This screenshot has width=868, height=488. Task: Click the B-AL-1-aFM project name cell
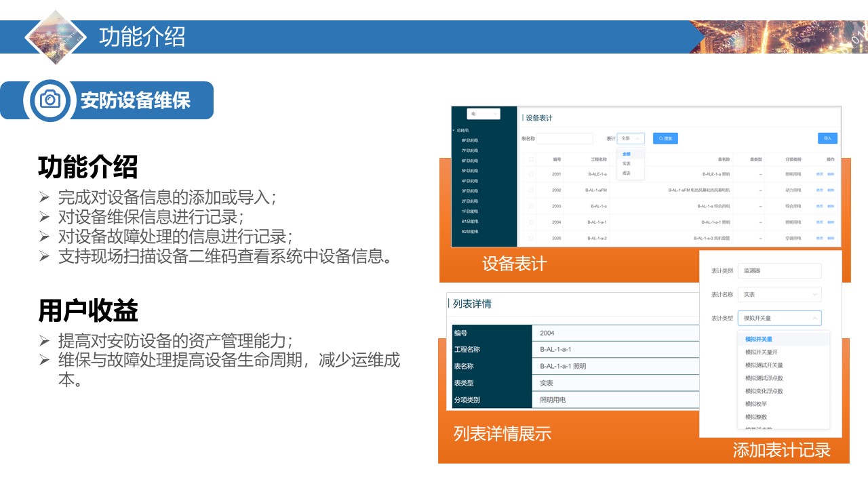tap(595, 190)
